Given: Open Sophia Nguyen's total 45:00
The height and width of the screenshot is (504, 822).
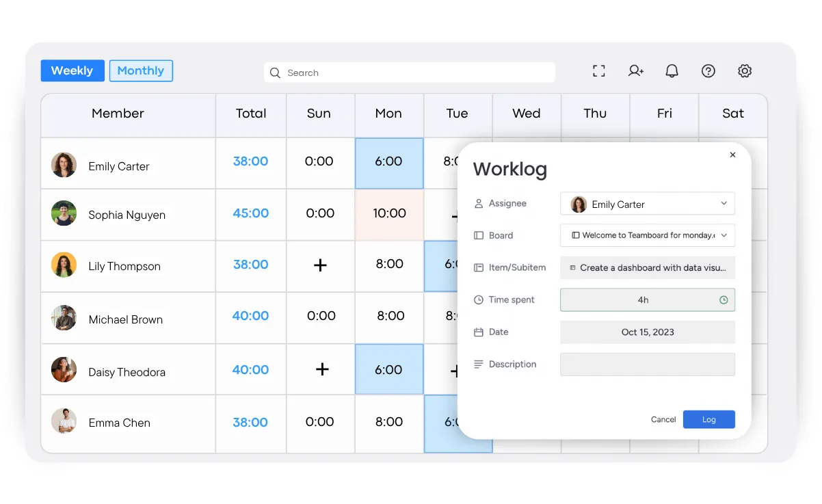Looking at the screenshot, I should (251, 213).
